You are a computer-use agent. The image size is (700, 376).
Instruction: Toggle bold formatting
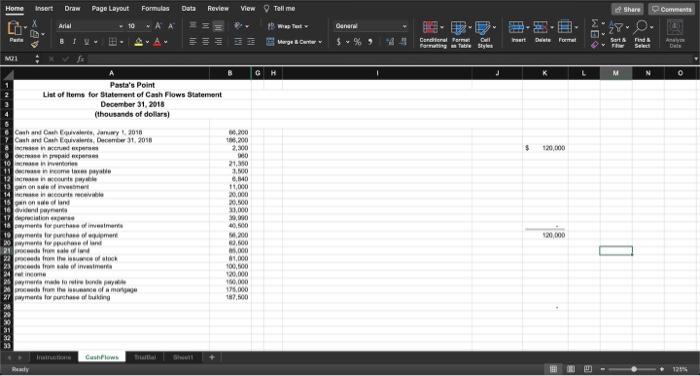(x=62, y=42)
